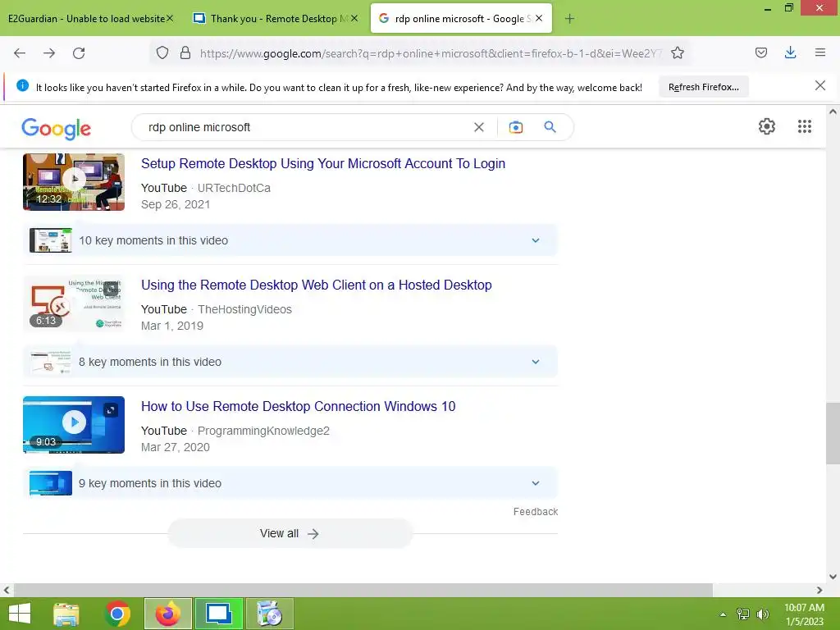Click the Sep 26, 2021 date

[176, 204]
